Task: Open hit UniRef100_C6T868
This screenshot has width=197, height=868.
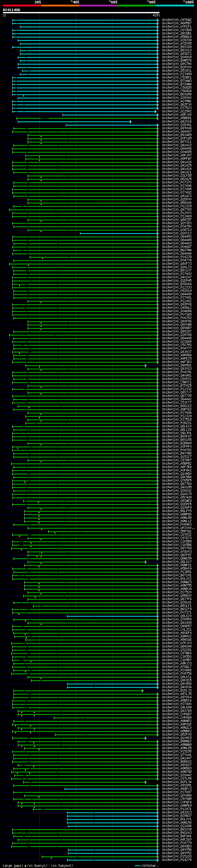Action: point(177,30)
